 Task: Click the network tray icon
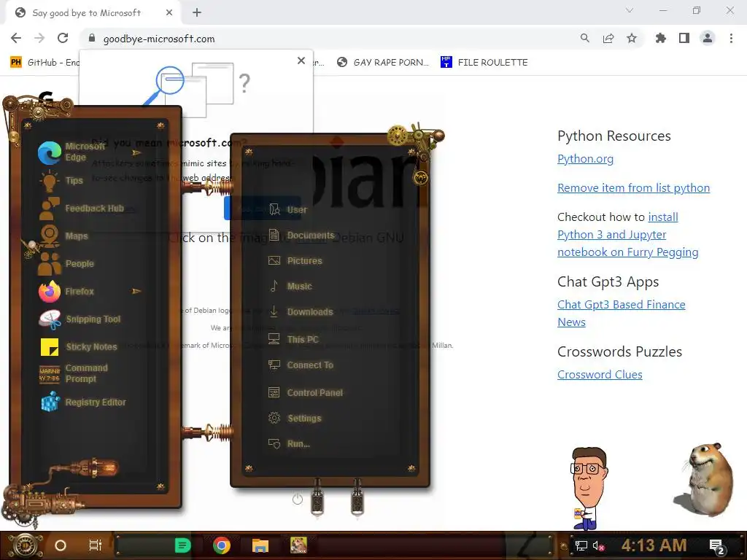tap(581, 545)
